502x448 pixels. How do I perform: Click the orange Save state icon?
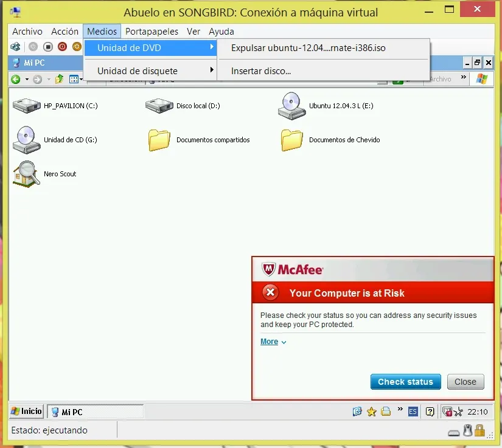(x=77, y=47)
